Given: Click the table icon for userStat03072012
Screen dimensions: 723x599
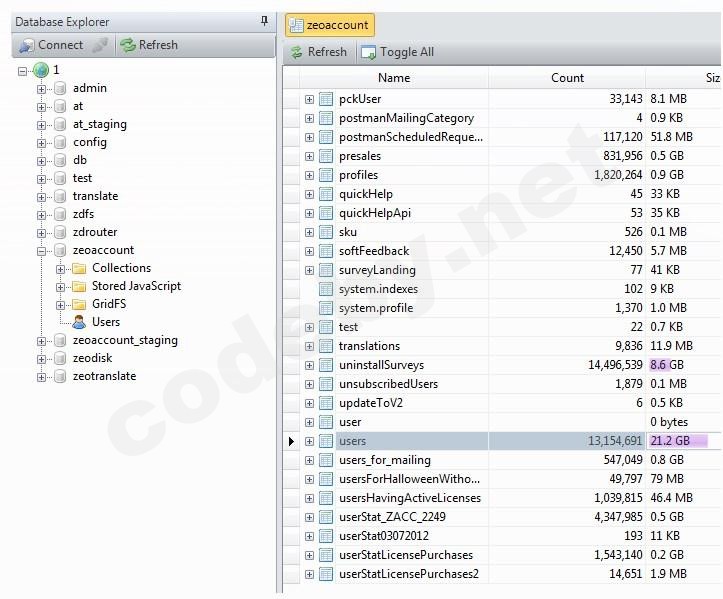Looking at the screenshot, I should 326,536.
